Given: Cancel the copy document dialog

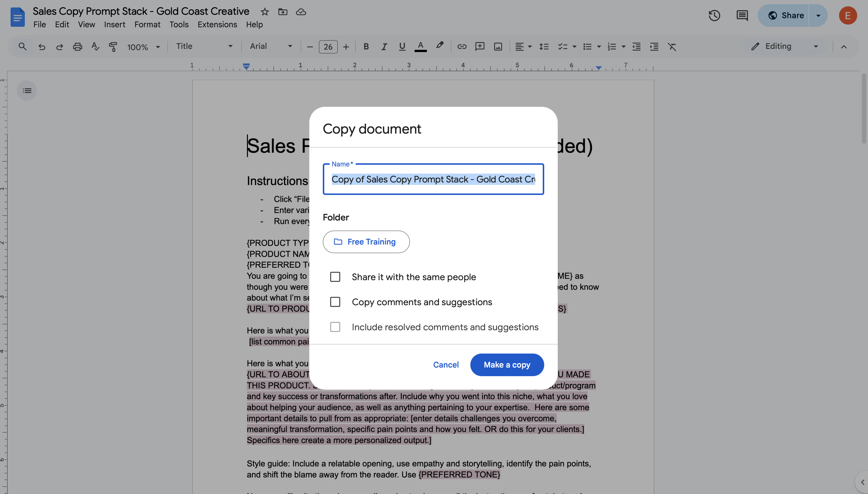Looking at the screenshot, I should [446, 365].
